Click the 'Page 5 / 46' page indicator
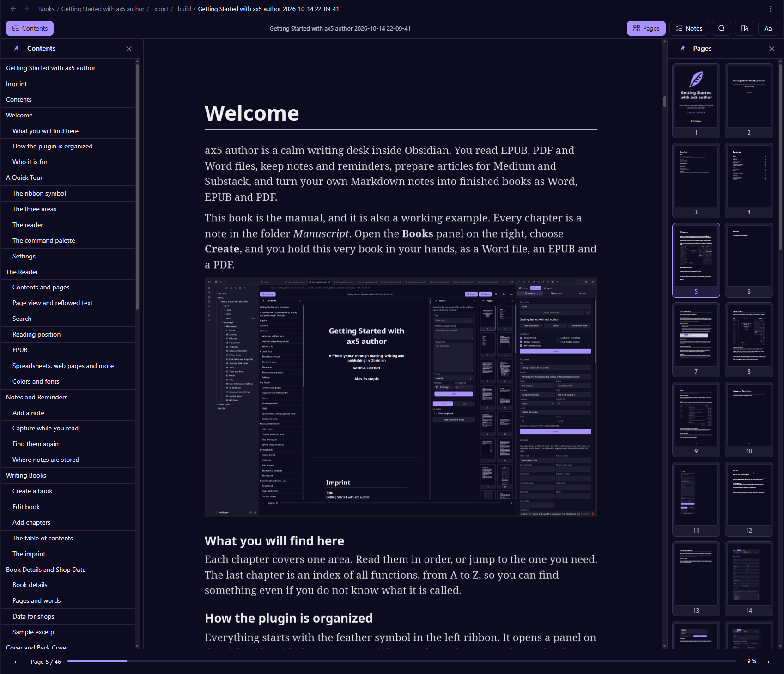Viewport: 784px width, 674px height. click(x=46, y=662)
